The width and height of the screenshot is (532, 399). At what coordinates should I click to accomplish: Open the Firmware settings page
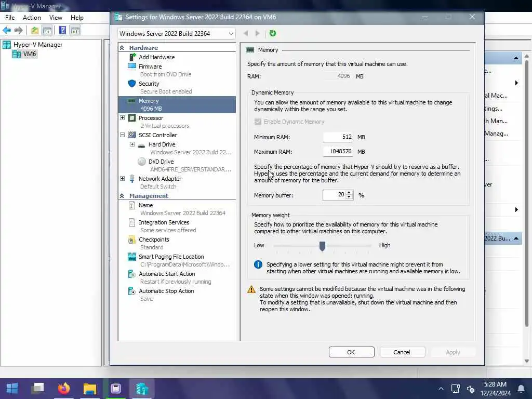150,66
